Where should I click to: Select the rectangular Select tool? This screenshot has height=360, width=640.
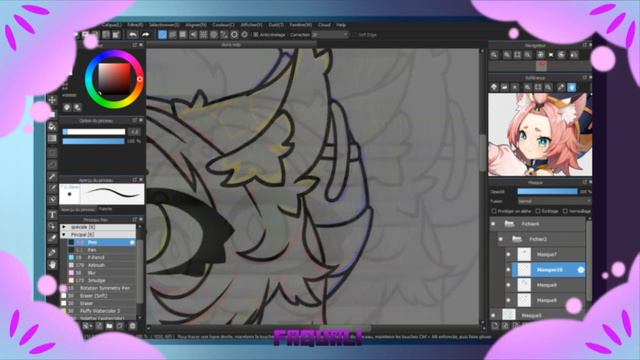point(52,153)
